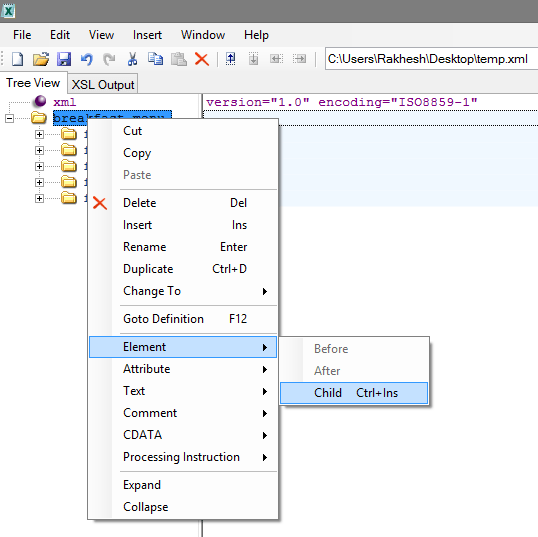Viewport: 538px width, 537px height.
Task: Choose Collapse in the context menu
Action: (183, 507)
